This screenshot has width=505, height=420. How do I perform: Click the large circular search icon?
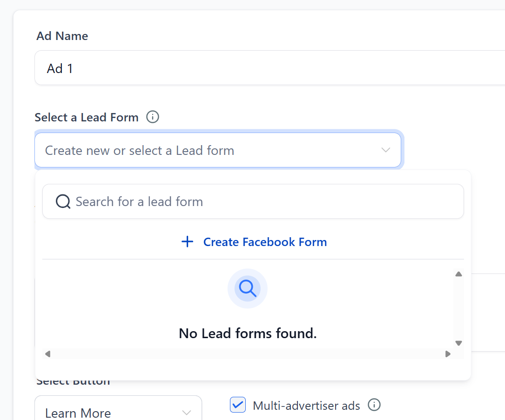tap(247, 288)
